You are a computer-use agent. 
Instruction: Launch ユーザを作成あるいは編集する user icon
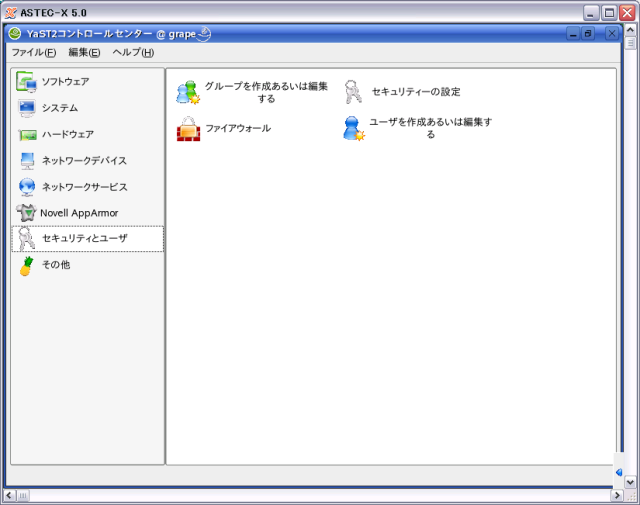point(353,128)
